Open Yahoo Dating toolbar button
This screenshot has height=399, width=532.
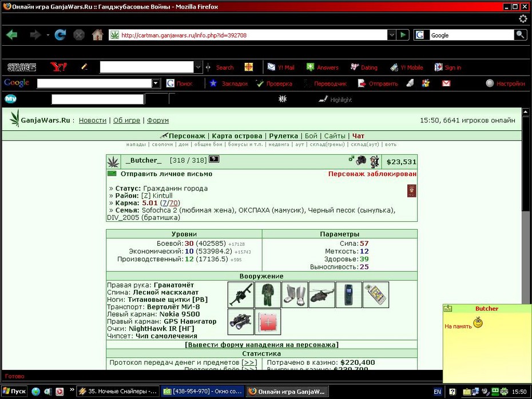pos(364,67)
